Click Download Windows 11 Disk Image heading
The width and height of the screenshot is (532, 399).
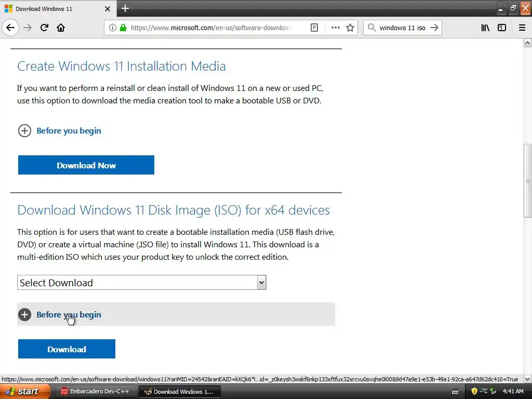click(174, 210)
